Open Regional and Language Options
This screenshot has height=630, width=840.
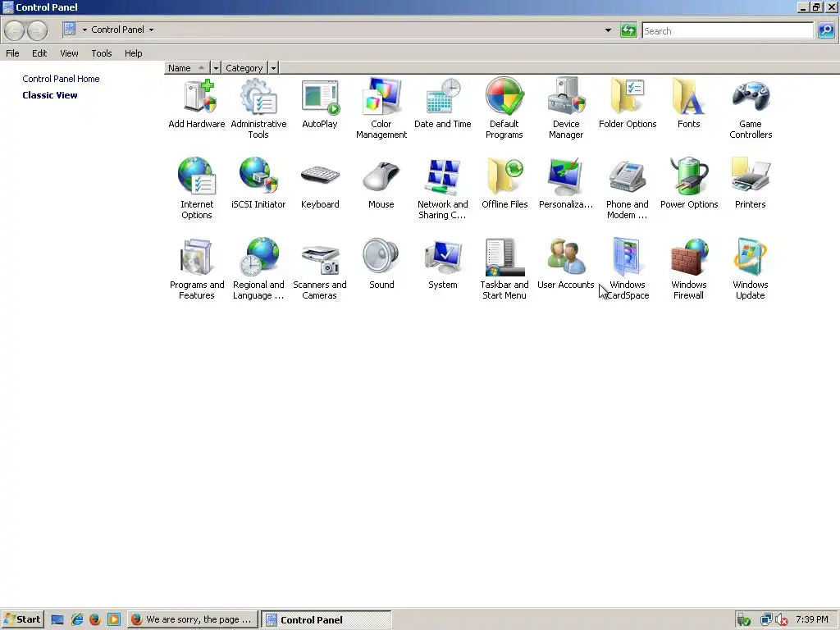coord(258,269)
